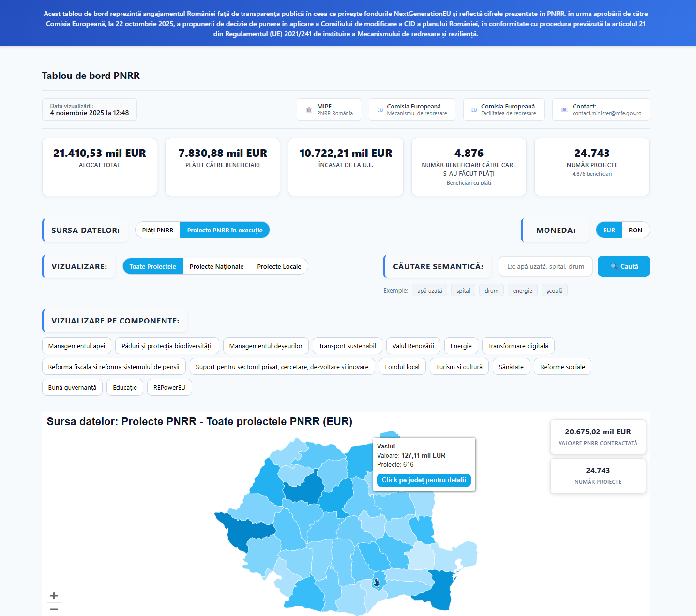Click EU icon beside Mecanismul de redresare
The image size is (696, 616).
pos(380,110)
